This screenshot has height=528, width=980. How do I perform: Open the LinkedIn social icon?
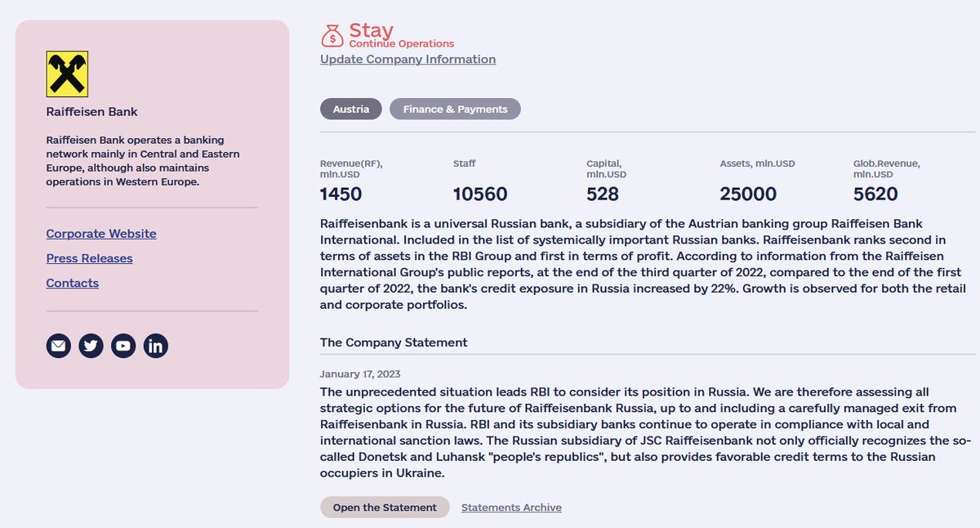pos(156,346)
